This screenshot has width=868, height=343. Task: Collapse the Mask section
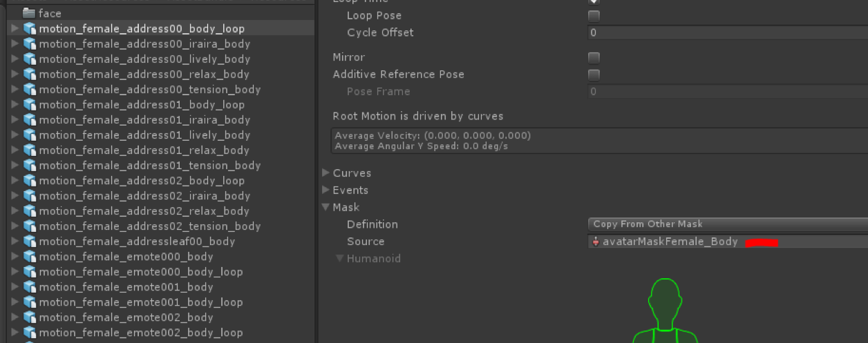click(326, 208)
